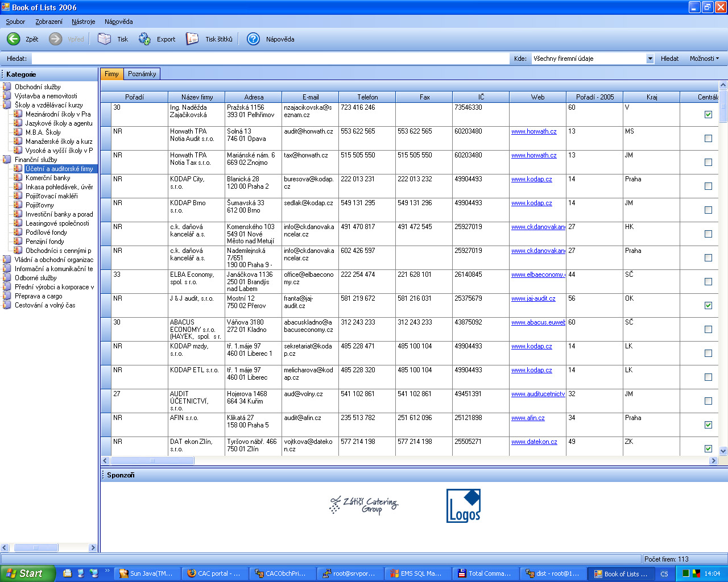The image size is (728, 582).
Task: Check Centrála box for Horwath TPA Notia Audit
Action: [x=708, y=138]
